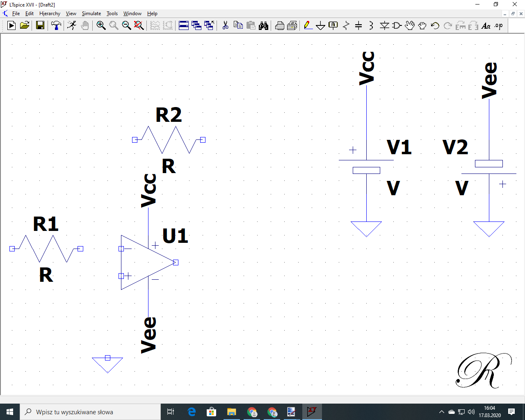The image size is (525, 420).
Task: Open the View menu
Action: click(71, 14)
